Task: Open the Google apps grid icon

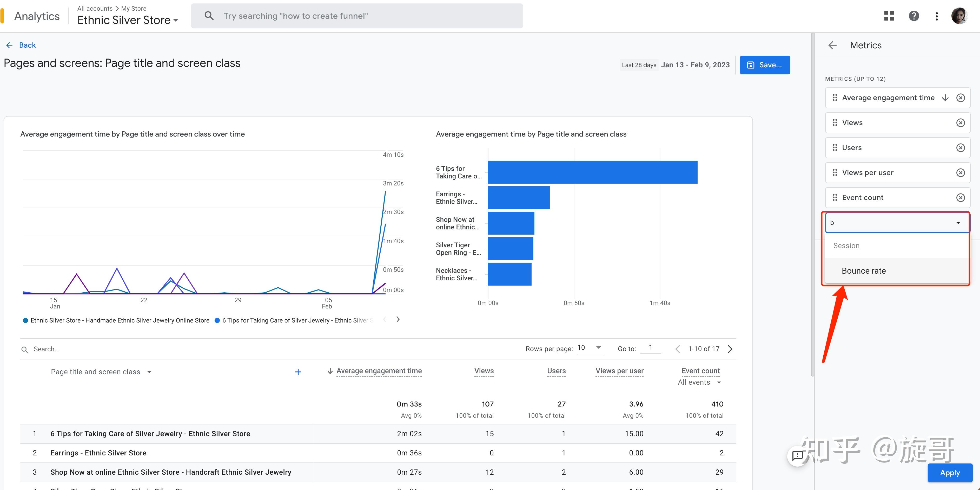Action: (889, 16)
